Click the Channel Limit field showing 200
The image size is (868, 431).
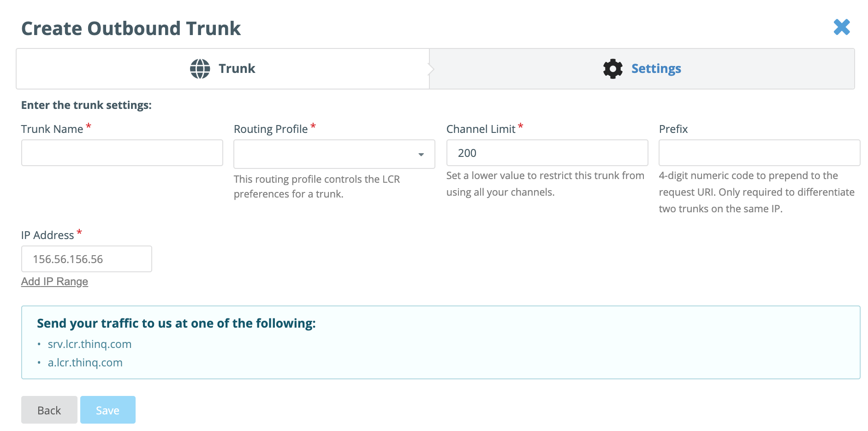(547, 153)
